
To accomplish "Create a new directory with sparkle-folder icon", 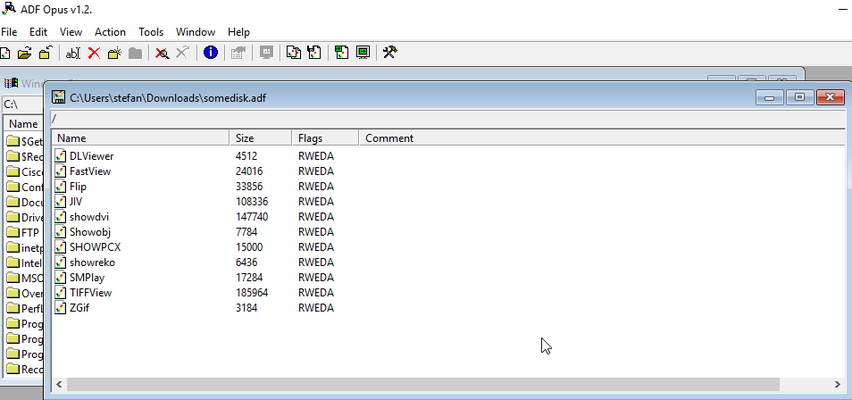I will pyautogui.click(x=114, y=53).
